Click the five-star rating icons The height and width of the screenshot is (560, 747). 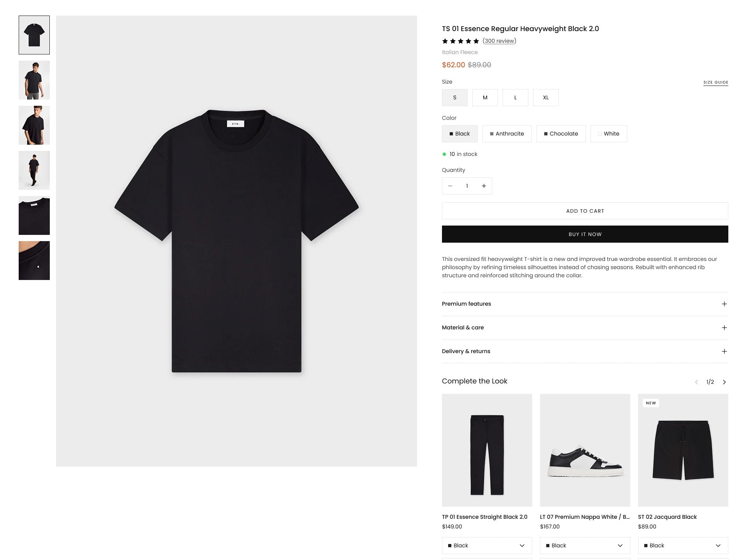(460, 41)
